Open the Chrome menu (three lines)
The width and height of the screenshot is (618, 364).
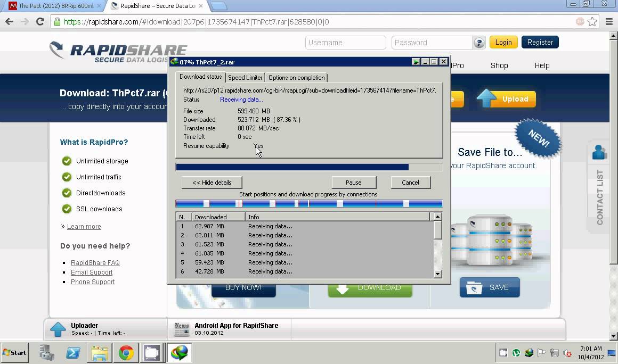(x=609, y=22)
